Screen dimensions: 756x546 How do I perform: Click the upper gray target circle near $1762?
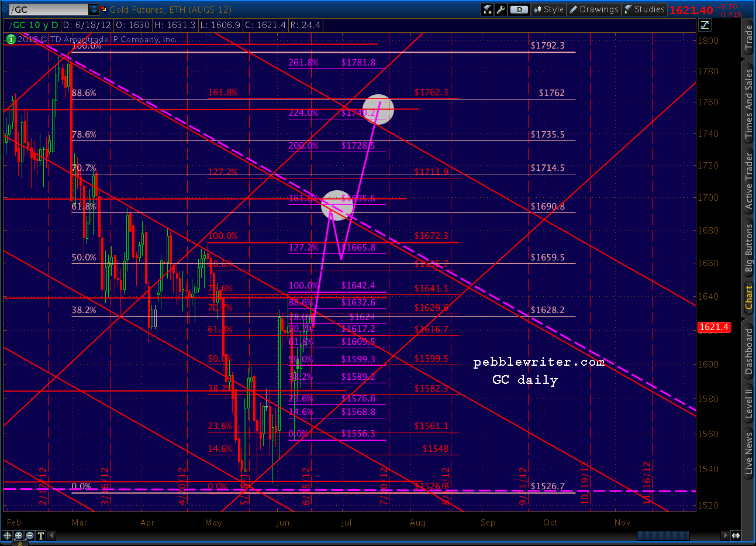pos(378,109)
